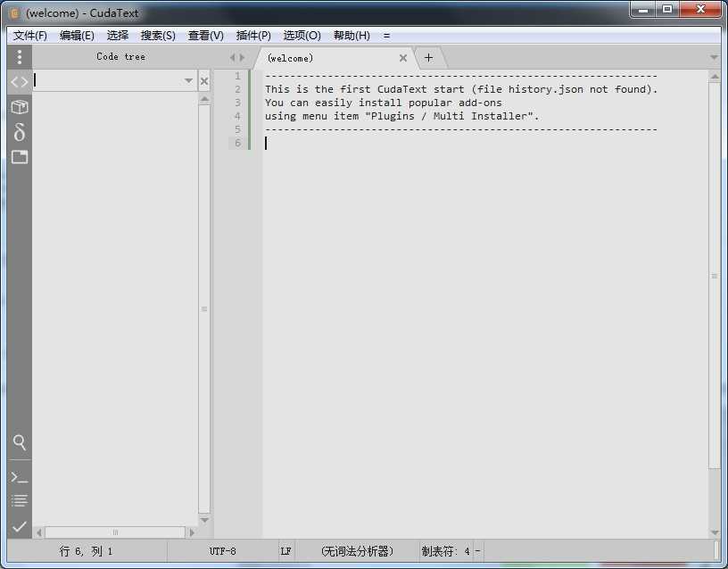Click code tree scrollbar up arrow

point(203,99)
